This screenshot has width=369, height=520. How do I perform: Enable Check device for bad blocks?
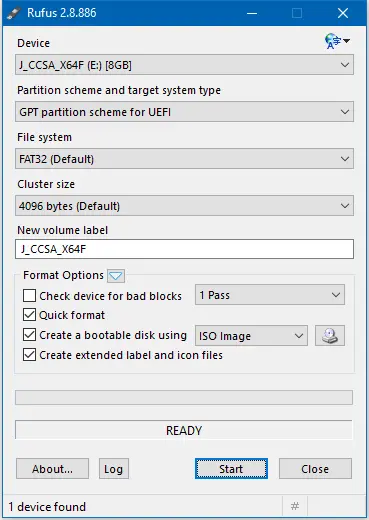click(29, 296)
